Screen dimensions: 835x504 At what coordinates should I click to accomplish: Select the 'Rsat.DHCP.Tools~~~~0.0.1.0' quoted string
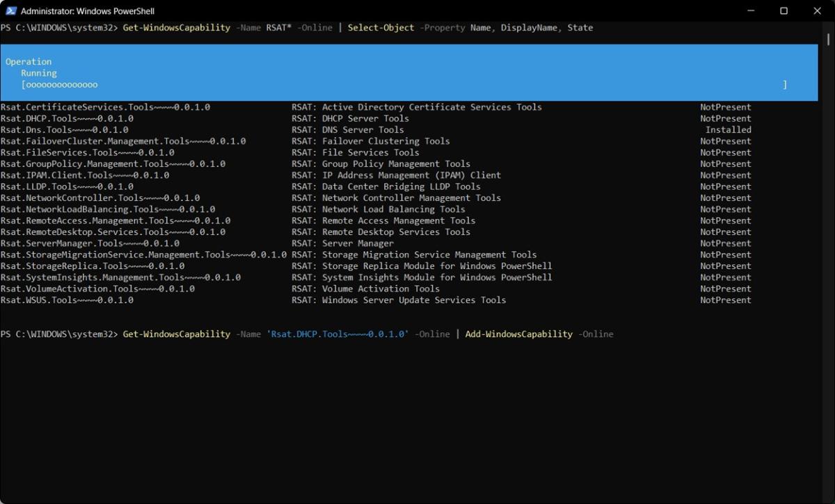tap(336, 334)
